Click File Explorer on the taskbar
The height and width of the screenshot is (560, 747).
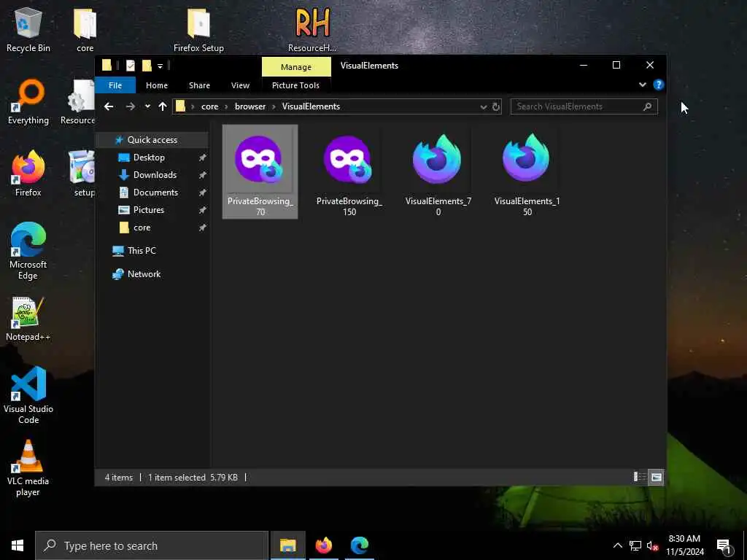pos(287,545)
